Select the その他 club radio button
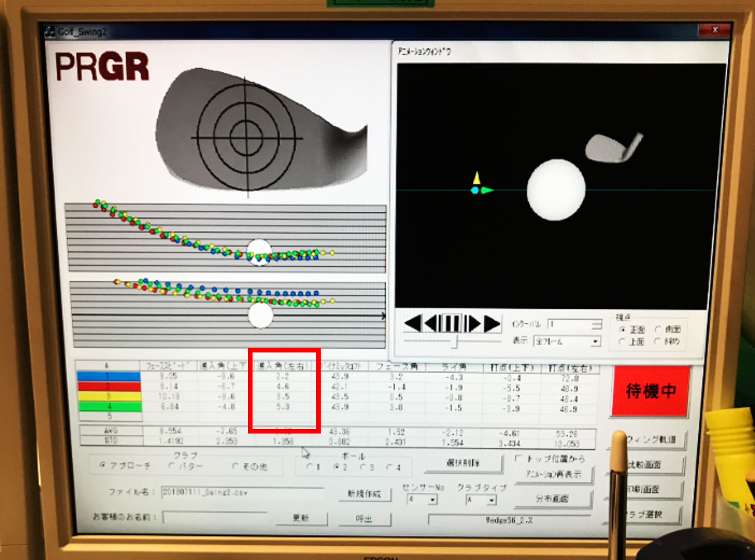This screenshot has height=560, width=755. pos(235,466)
